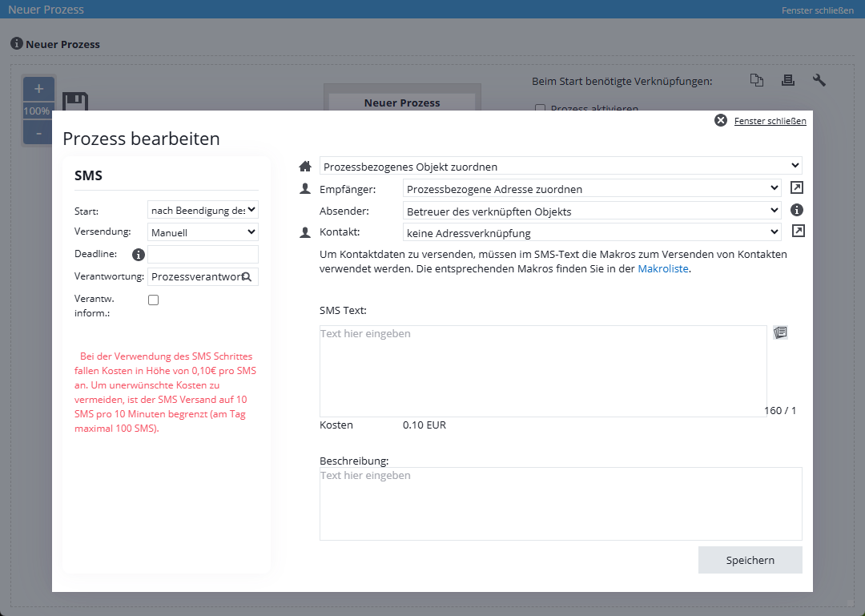This screenshot has width=865, height=616.
Task: Expand the Kontakt dropdown
Action: point(591,232)
